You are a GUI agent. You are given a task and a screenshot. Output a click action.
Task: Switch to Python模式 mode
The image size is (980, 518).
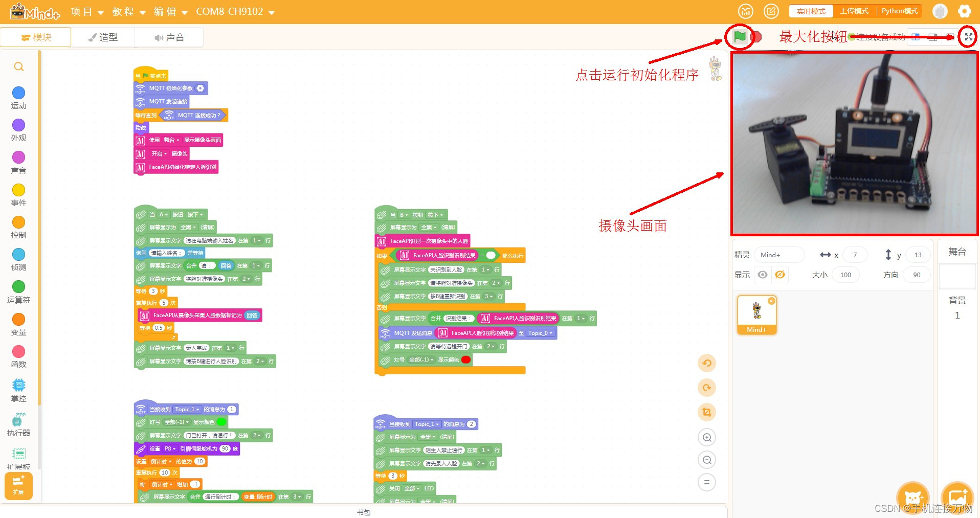pos(899,11)
